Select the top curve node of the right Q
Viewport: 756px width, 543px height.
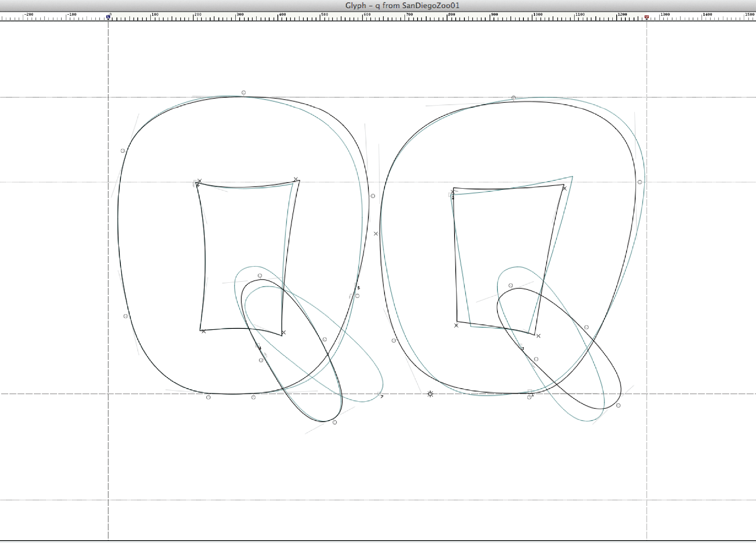[514, 98]
